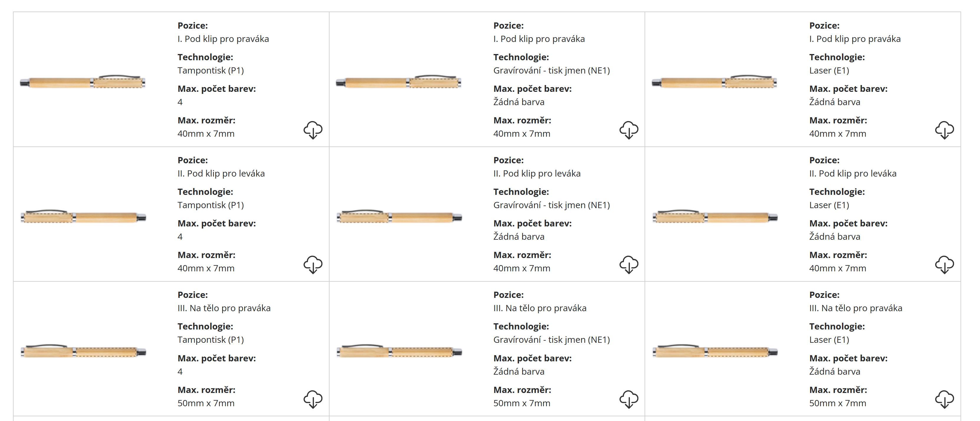The width and height of the screenshot is (980, 421).
Task: Open pen image for Laser Na tělo pro praváka
Action: 715,351
